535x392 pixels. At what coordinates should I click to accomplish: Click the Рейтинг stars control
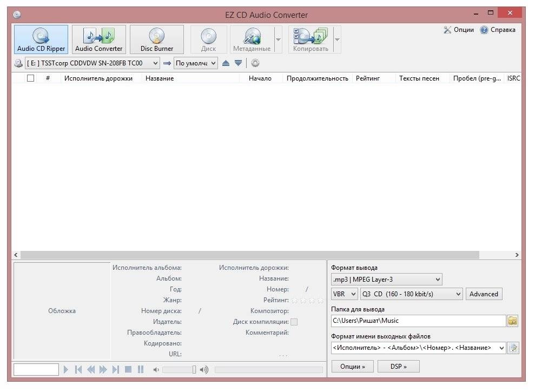pos(307,300)
